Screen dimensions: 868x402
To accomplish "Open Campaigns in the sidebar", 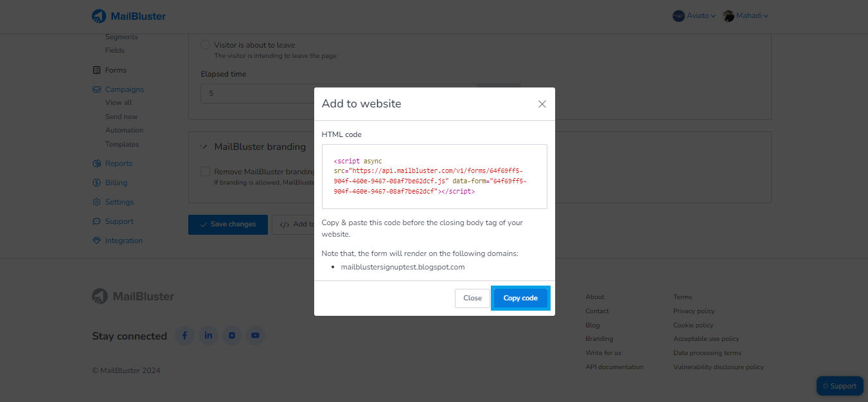I will [125, 89].
